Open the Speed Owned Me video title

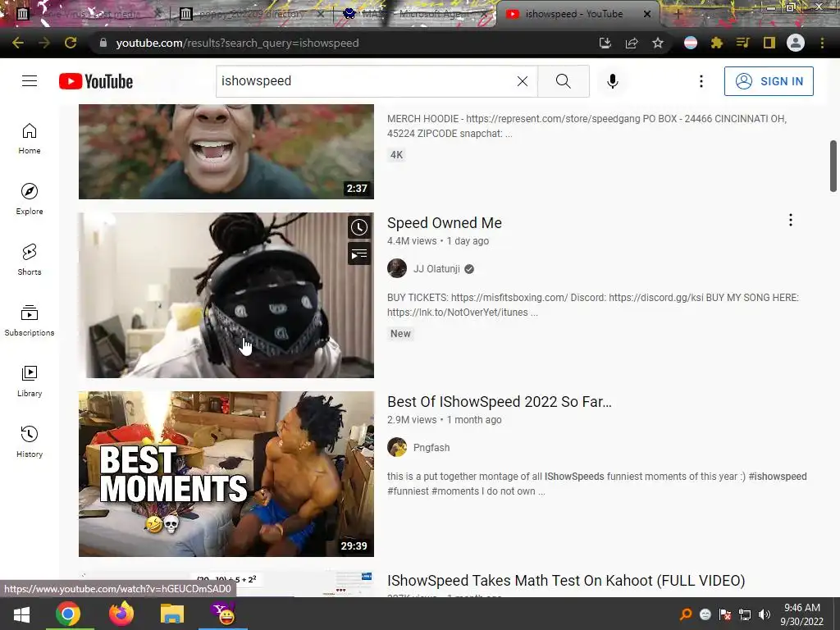coord(445,223)
